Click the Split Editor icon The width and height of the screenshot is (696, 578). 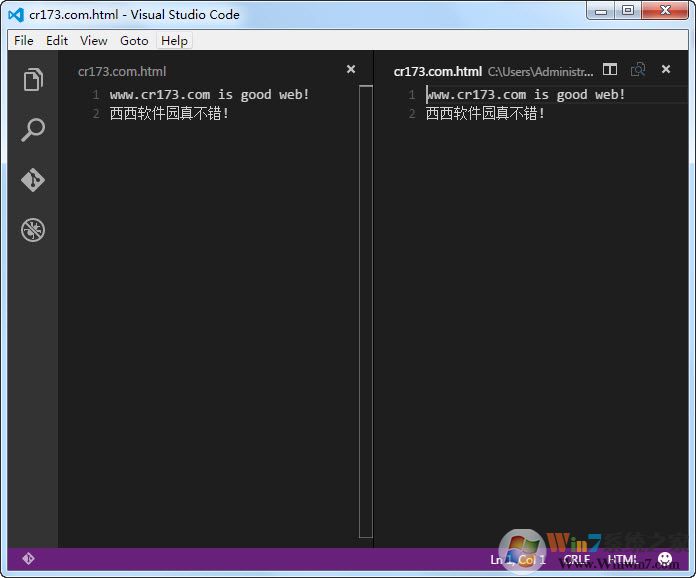(x=610, y=70)
